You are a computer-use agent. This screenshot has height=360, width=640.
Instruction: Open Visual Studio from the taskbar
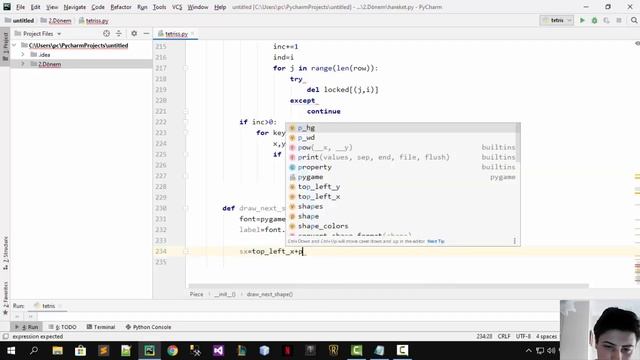pos(218,351)
